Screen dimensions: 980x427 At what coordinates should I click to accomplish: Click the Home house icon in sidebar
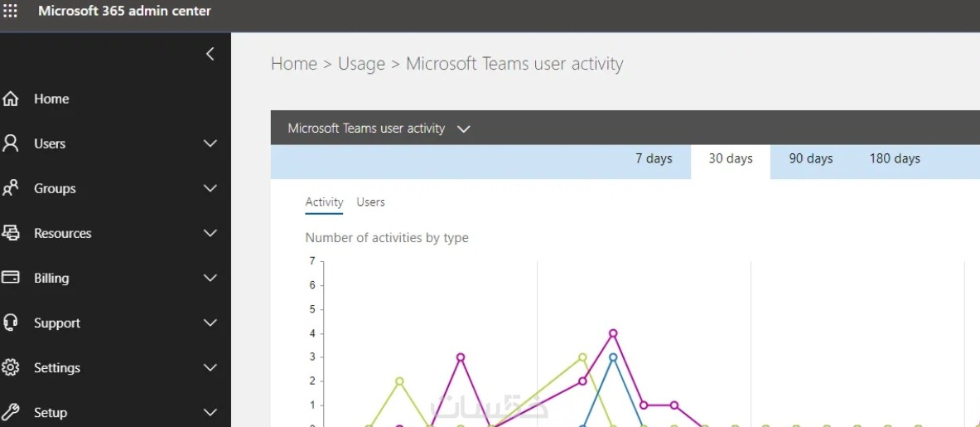[11, 99]
